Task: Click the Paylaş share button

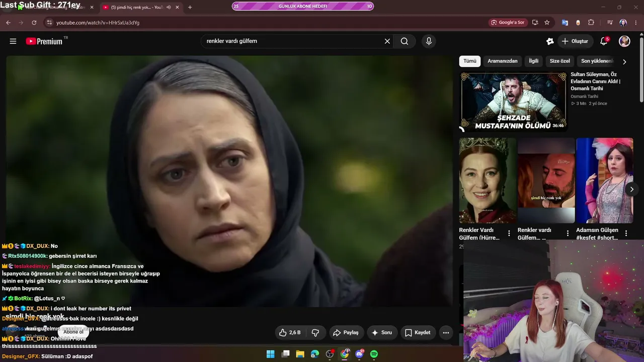Action: pos(346,332)
